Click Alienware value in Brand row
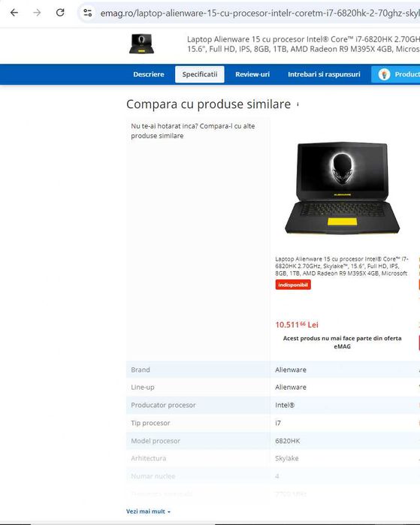 [x=291, y=370]
